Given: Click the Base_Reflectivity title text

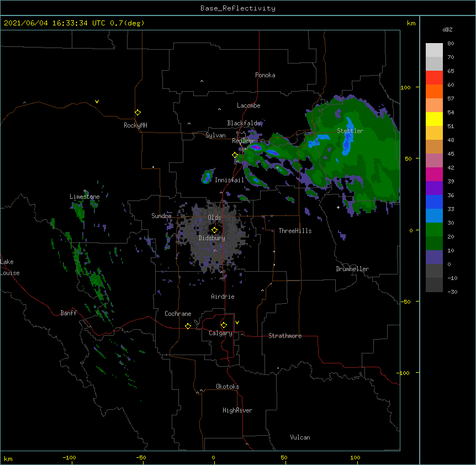Looking at the screenshot, I should click(x=238, y=8).
